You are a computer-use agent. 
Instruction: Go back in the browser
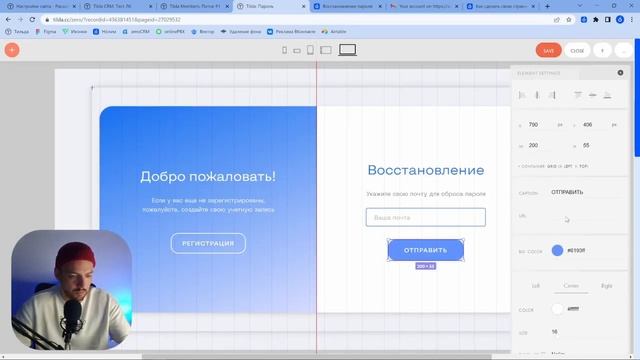(8, 20)
